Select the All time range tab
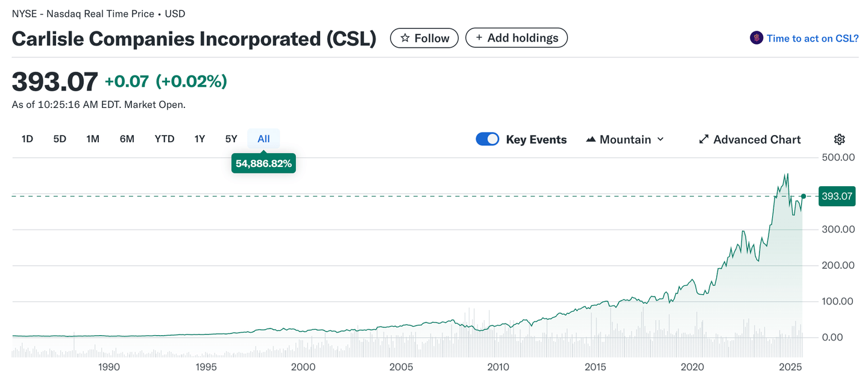This screenshot has width=868, height=390. coord(263,139)
